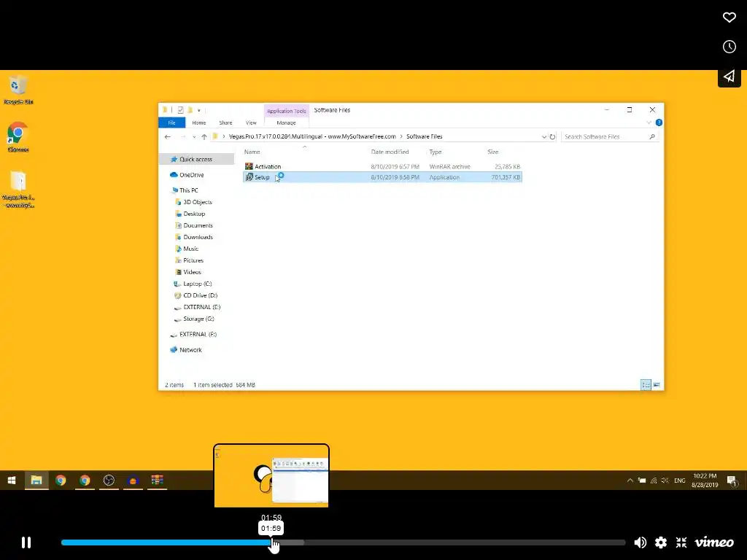Go up one folder level arrow
This screenshot has width=747, height=560.
[x=204, y=136]
